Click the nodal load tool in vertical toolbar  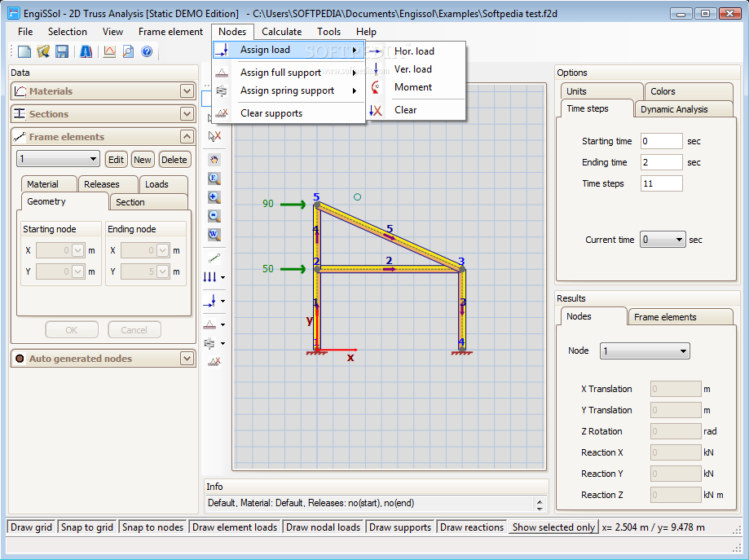[209, 301]
